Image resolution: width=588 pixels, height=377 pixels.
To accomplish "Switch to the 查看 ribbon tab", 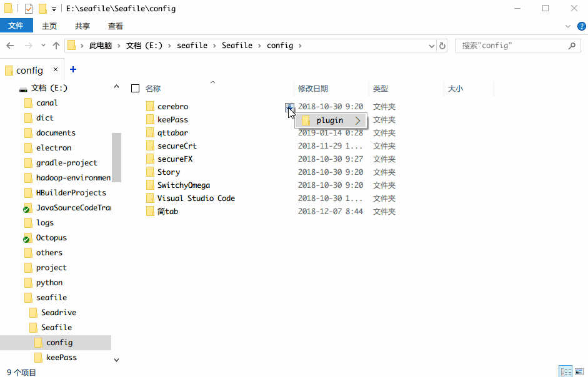I will (116, 26).
